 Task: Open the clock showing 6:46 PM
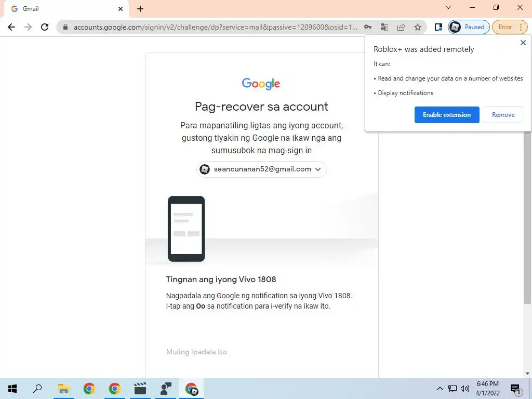tap(487, 389)
